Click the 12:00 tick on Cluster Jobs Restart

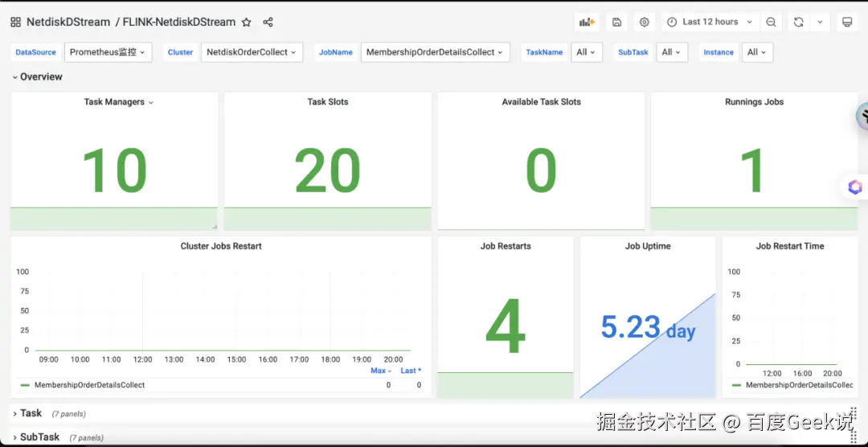[x=143, y=359]
